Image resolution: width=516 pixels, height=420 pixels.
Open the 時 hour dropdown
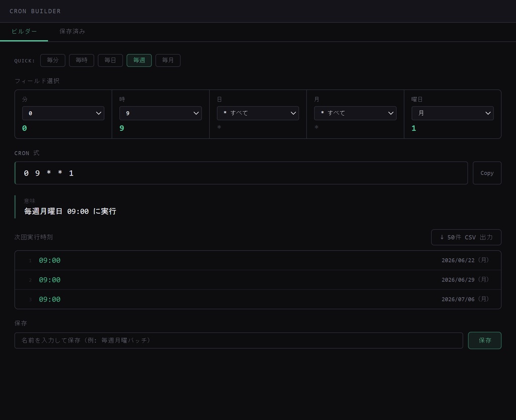tap(161, 113)
